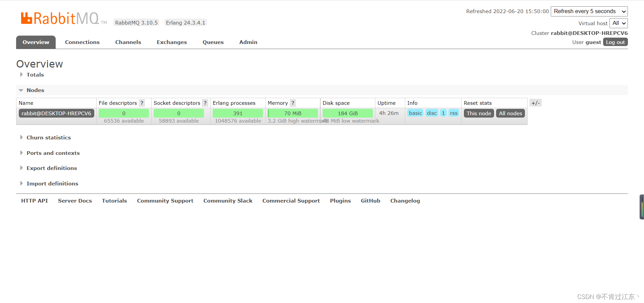644x303 pixels.
Task: Click the Memory 70 MiB bar
Action: pos(293,113)
